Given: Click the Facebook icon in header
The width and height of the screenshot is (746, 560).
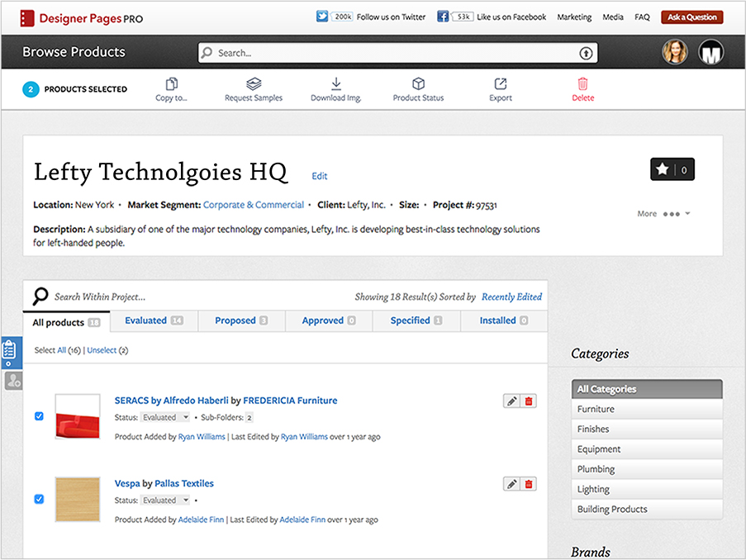Looking at the screenshot, I should pos(443,17).
